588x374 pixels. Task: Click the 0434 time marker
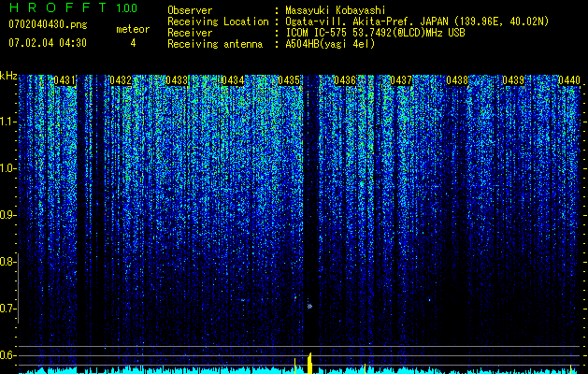[233, 80]
